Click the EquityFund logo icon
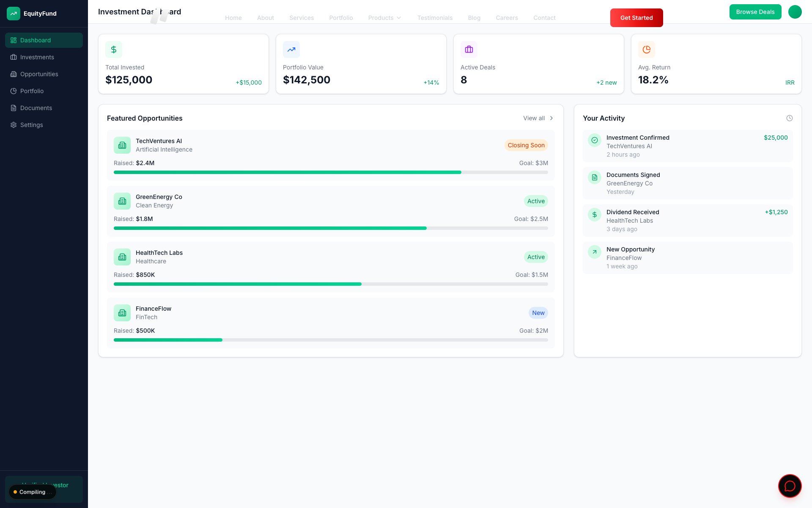Viewport: 812px width, 508px height. click(x=14, y=14)
